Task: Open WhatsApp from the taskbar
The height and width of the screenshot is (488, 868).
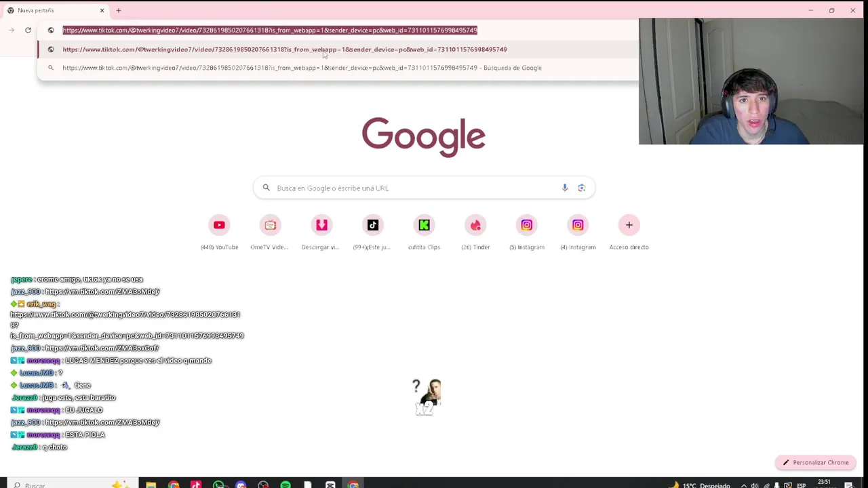Action: 218,485
